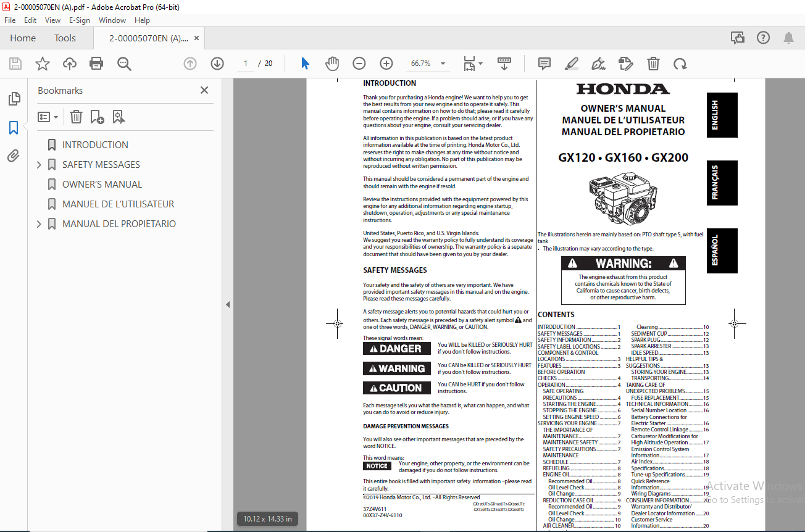
Task: Click the delete trash icon in toolbar
Action: 653,64
